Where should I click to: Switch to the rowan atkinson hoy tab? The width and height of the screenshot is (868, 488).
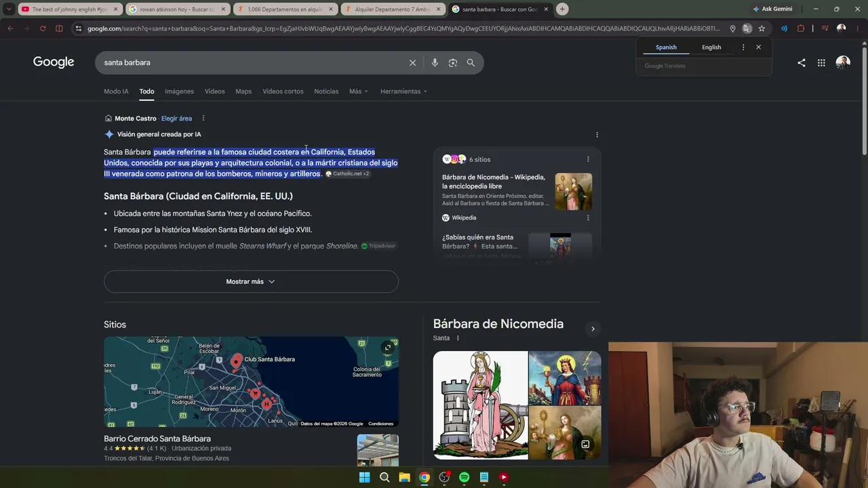point(177,9)
